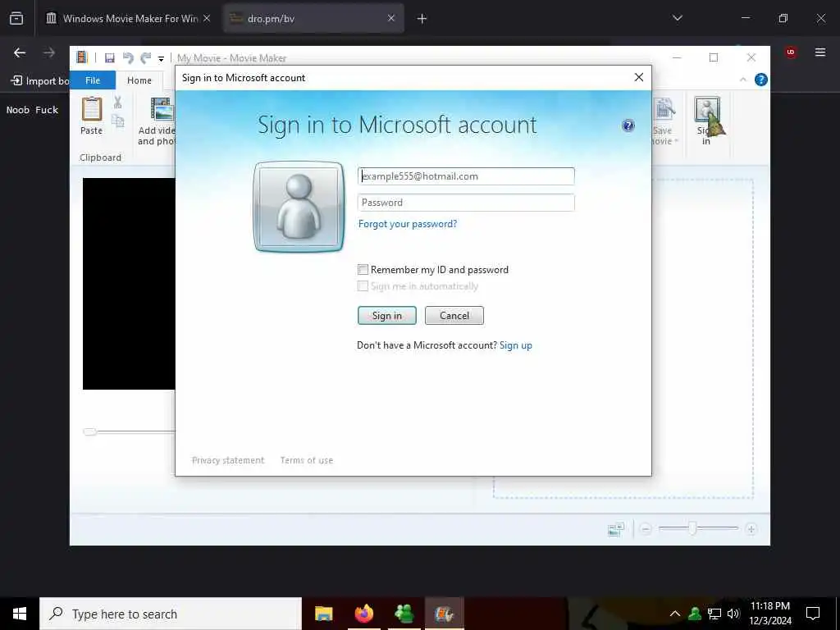This screenshot has height=630, width=840.
Task: Click the green Messenger people taskbar icon
Action: point(404,614)
